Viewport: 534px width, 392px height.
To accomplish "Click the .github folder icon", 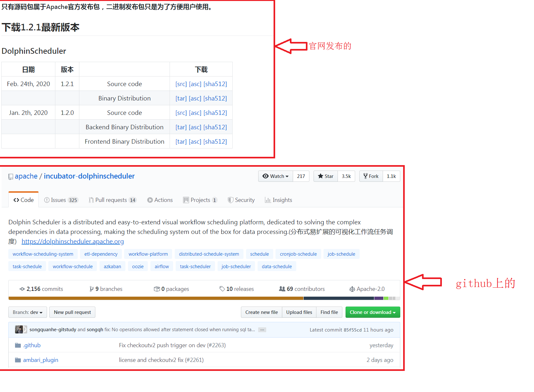I will pyautogui.click(x=18, y=345).
